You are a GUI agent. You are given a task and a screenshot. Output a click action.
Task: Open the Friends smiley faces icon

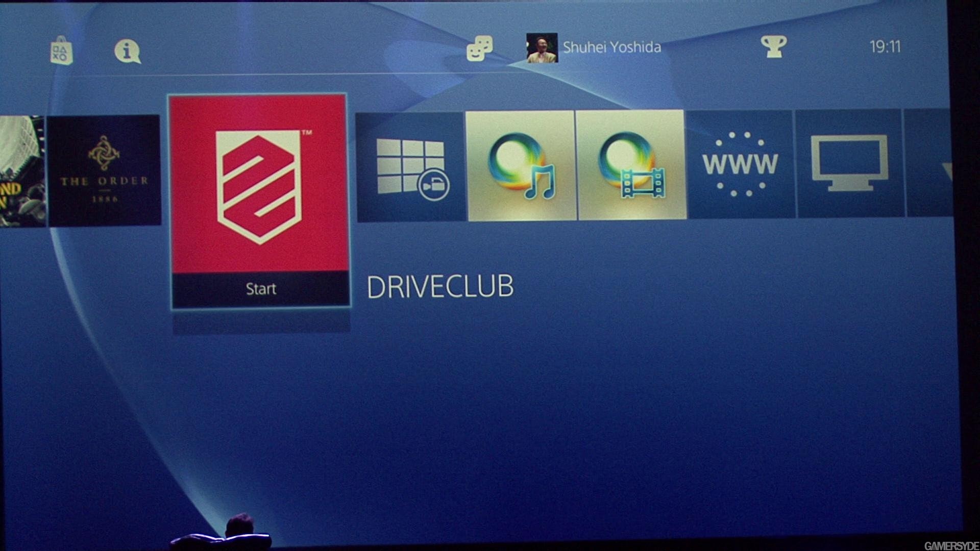[x=480, y=48]
